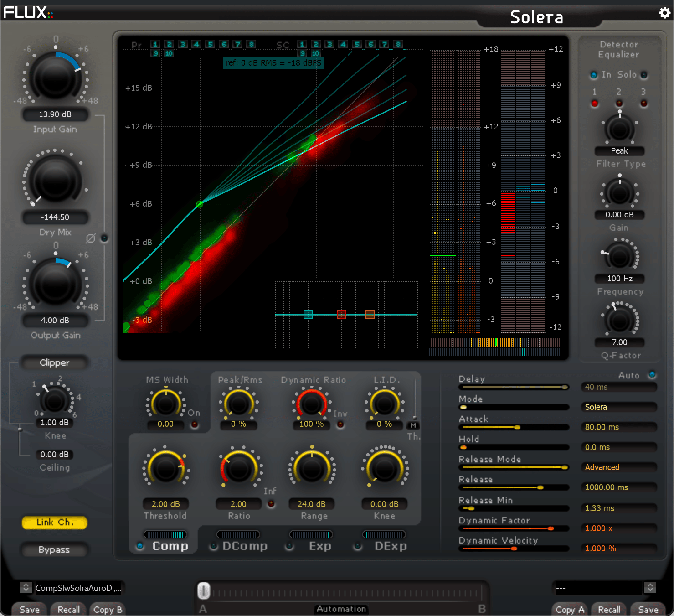
Task: Toggle the Detector Equalizer In LED
Action: point(594,75)
